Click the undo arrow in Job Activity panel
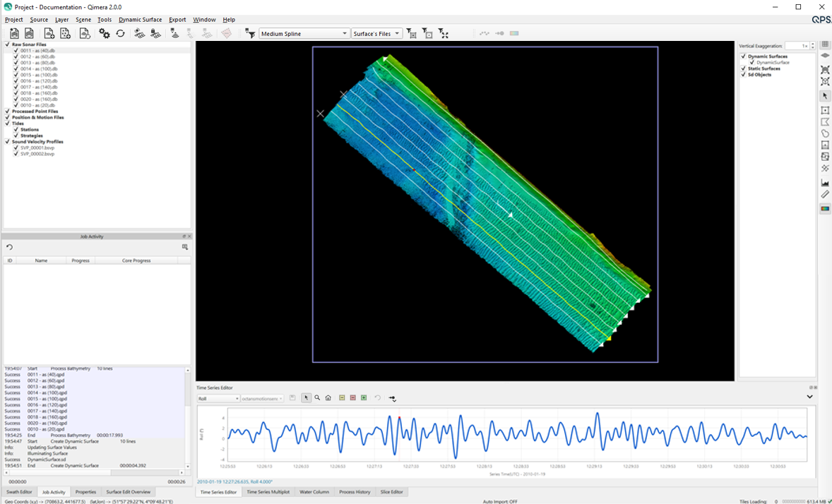Screen dimensions: 832x504 click(x=10, y=247)
